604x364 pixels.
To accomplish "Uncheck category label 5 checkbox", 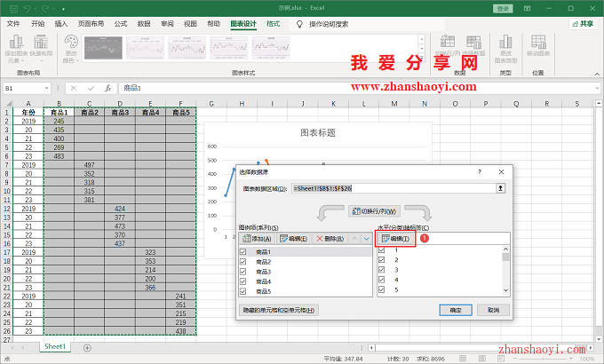I will (382, 289).
